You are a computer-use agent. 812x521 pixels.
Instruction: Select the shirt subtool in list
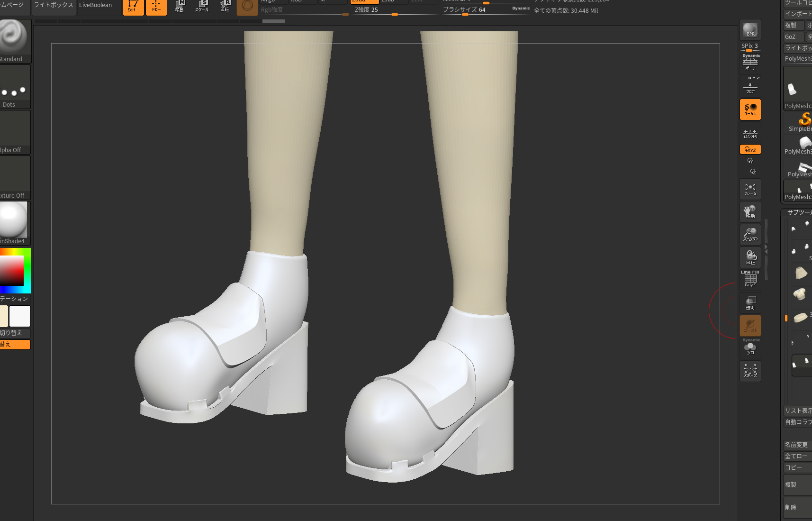[x=801, y=295]
